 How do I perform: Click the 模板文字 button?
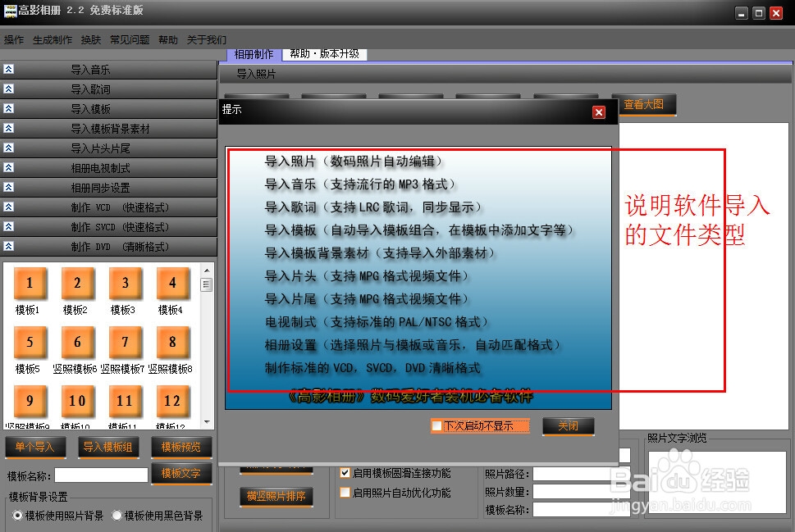pyautogui.click(x=181, y=473)
